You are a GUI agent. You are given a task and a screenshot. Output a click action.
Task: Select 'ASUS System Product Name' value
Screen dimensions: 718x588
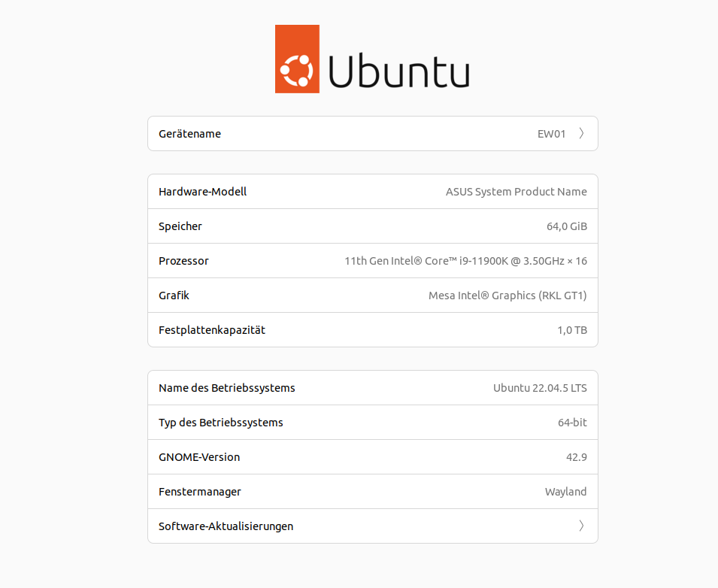point(516,192)
